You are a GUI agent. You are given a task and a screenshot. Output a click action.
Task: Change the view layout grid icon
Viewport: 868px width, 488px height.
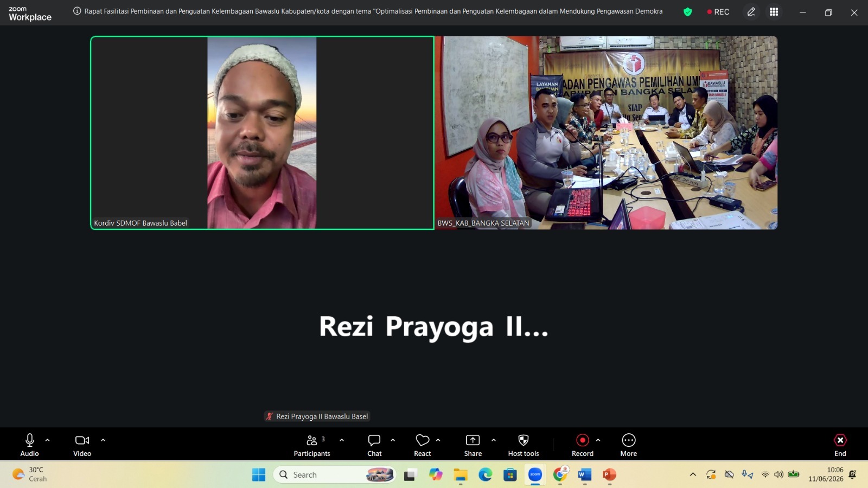(x=774, y=12)
